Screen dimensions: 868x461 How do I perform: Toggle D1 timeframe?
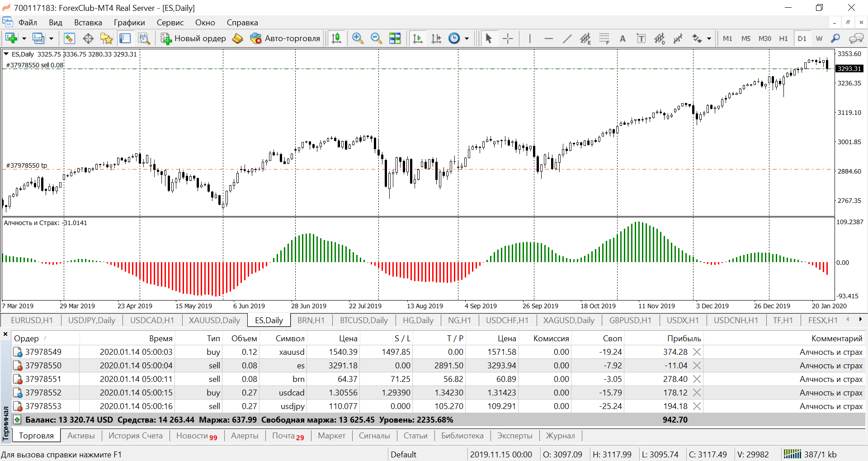click(x=802, y=38)
